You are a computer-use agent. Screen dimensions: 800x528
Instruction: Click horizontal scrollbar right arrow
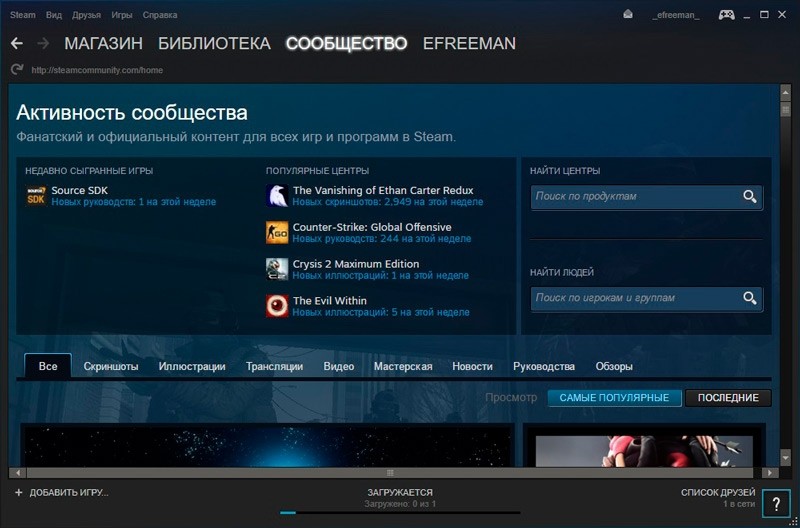[769, 473]
